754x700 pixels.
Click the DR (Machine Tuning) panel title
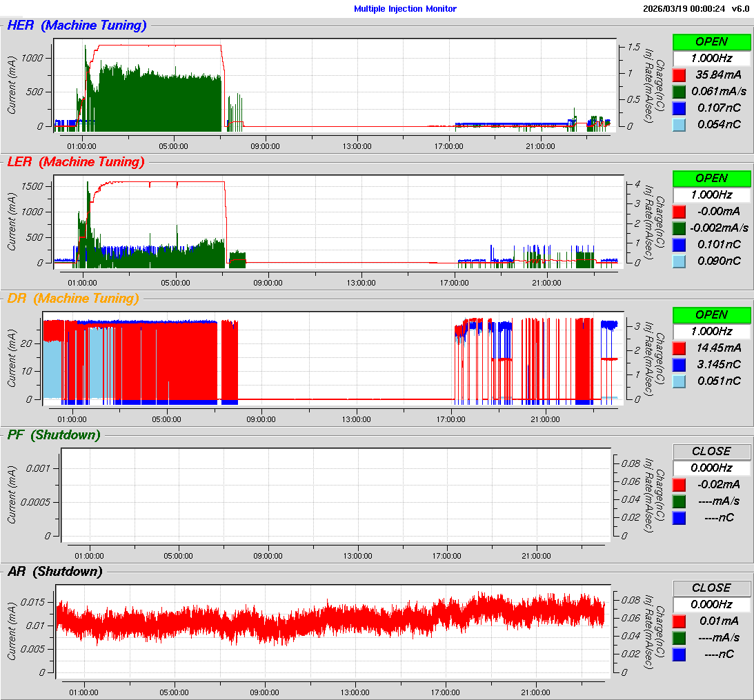pyautogui.click(x=72, y=299)
